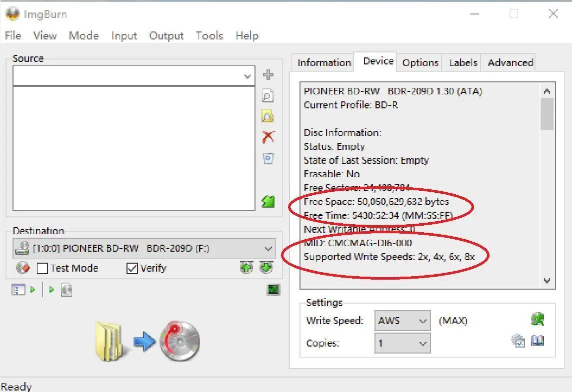Click the disc icon beside Test Mode

pos(23,268)
